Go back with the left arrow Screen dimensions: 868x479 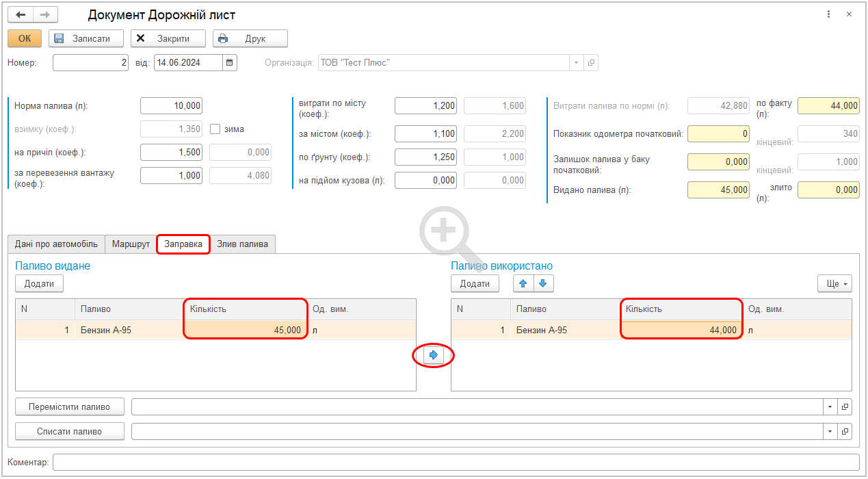coord(21,14)
